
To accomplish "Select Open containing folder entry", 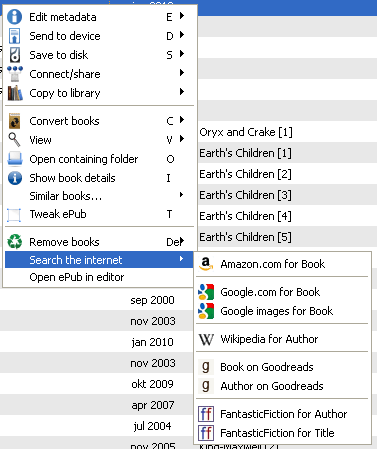I will point(99,159).
